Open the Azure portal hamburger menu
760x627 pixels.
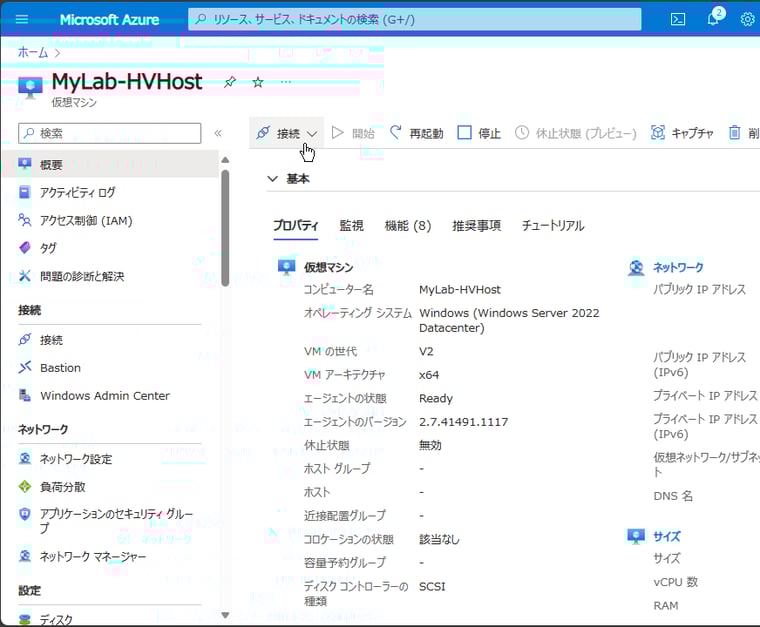pos(22,19)
